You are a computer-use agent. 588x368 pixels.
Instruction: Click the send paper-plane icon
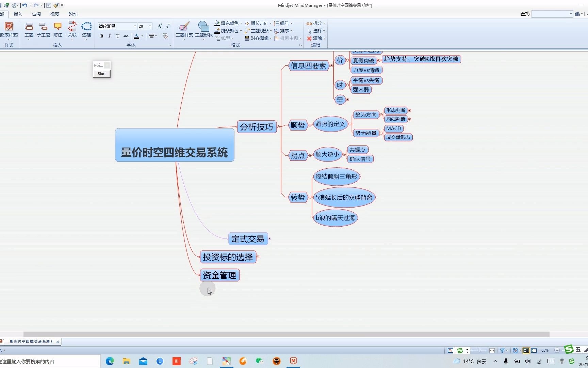pyautogui.click(x=14, y=5)
